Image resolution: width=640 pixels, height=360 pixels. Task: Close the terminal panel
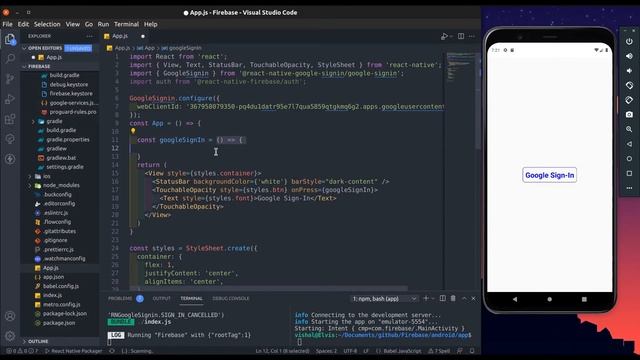[x=473, y=298]
